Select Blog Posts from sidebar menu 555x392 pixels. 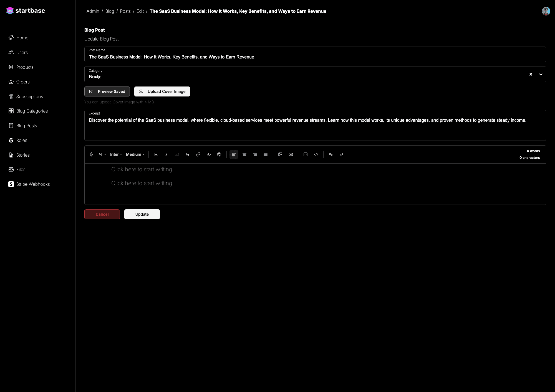[26, 126]
